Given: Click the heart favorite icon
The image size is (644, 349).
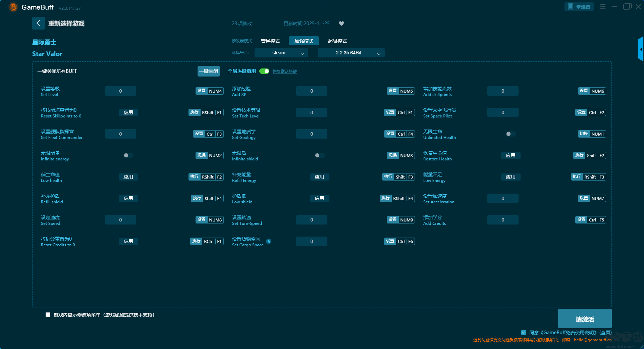Looking at the screenshot, I should click(341, 23).
